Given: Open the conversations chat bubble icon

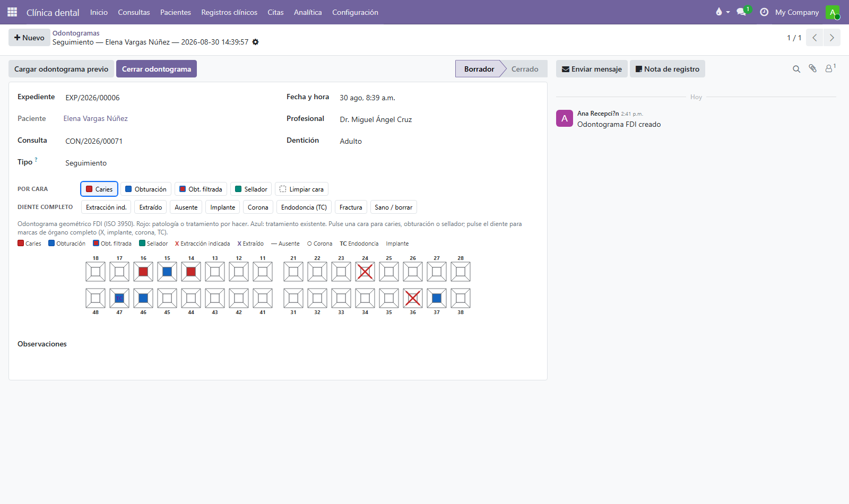Looking at the screenshot, I should (742, 12).
